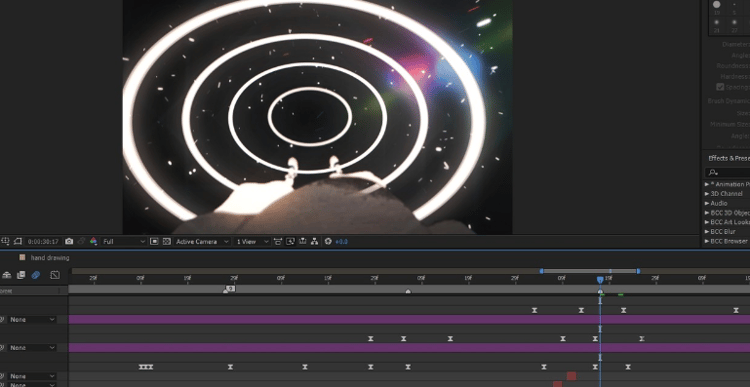Click the blue current-time indicator playhead
The image size is (750, 387).
click(600, 279)
